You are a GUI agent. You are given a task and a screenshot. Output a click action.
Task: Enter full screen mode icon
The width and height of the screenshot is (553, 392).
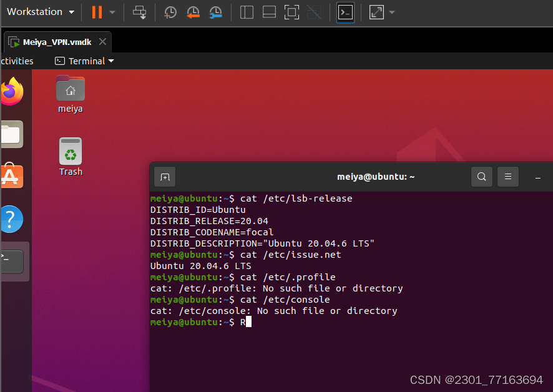point(291,12)
